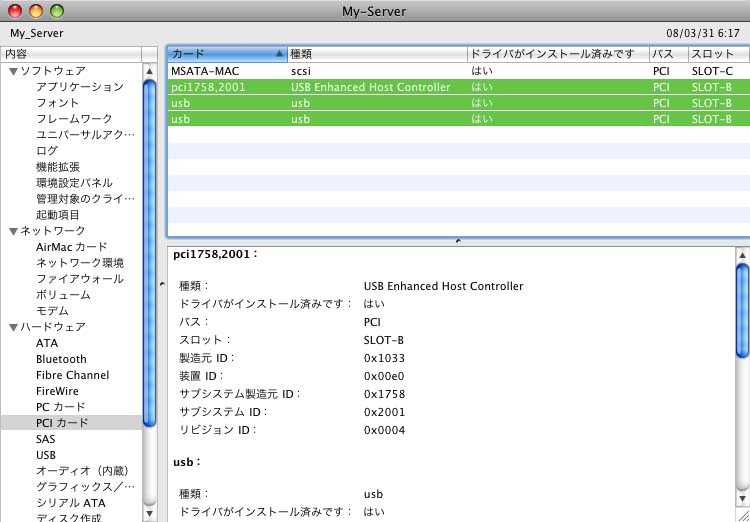Viewport: 750px width, 522px height.
Task: Collapse the ネットワーク section triangle
Action: point(13,231)
